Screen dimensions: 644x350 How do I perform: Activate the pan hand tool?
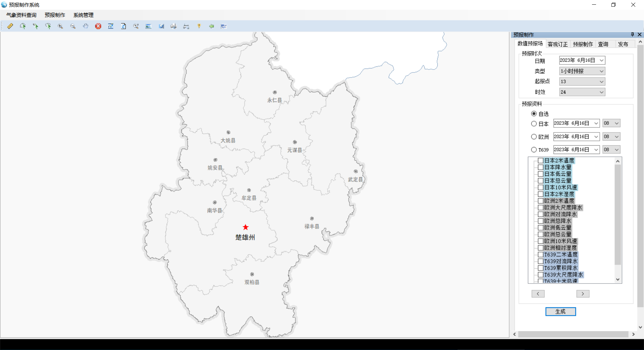pos(86,26)
